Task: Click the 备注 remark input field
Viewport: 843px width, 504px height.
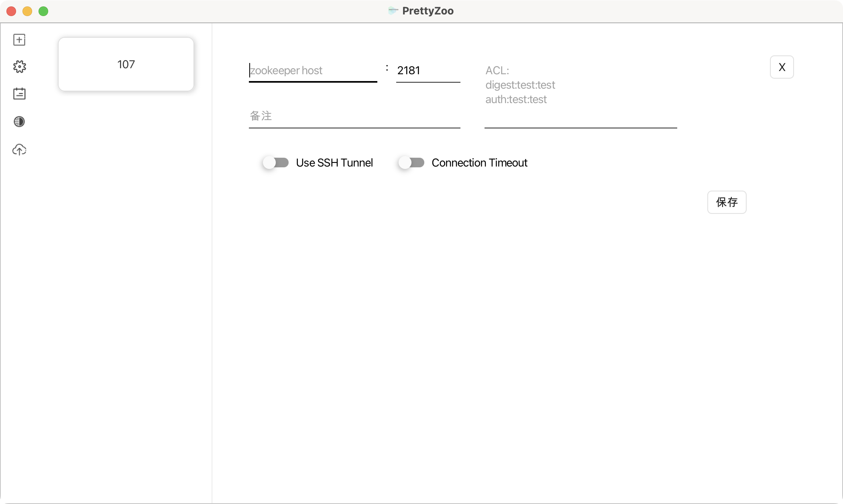Action: click(x=354, y=116)
